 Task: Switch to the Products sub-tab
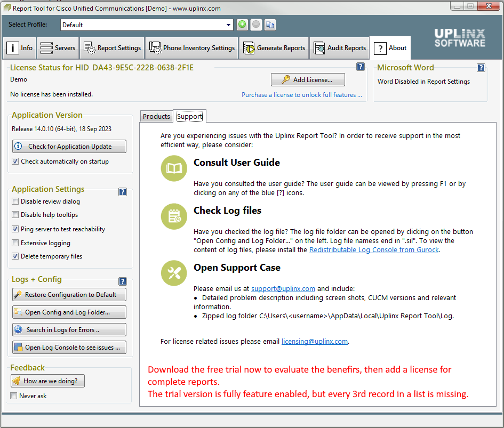pyautogui.click(x=156, y=116)
